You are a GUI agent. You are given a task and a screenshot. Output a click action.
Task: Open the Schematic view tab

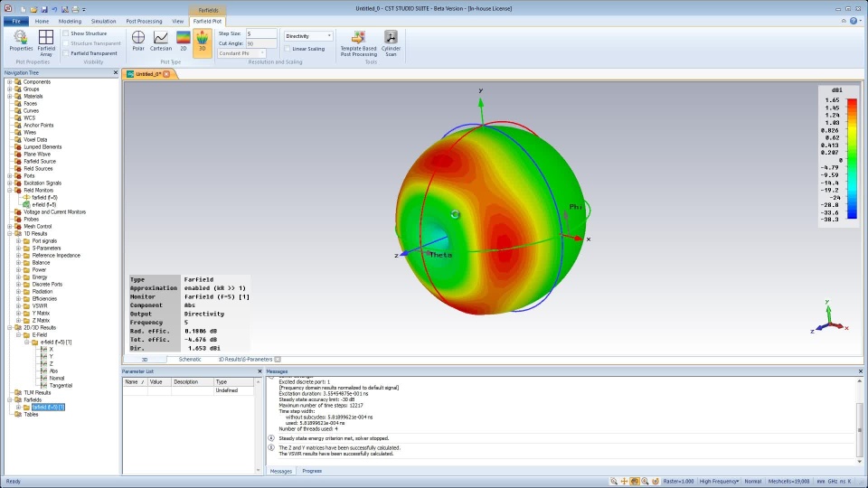pos(190,360)
